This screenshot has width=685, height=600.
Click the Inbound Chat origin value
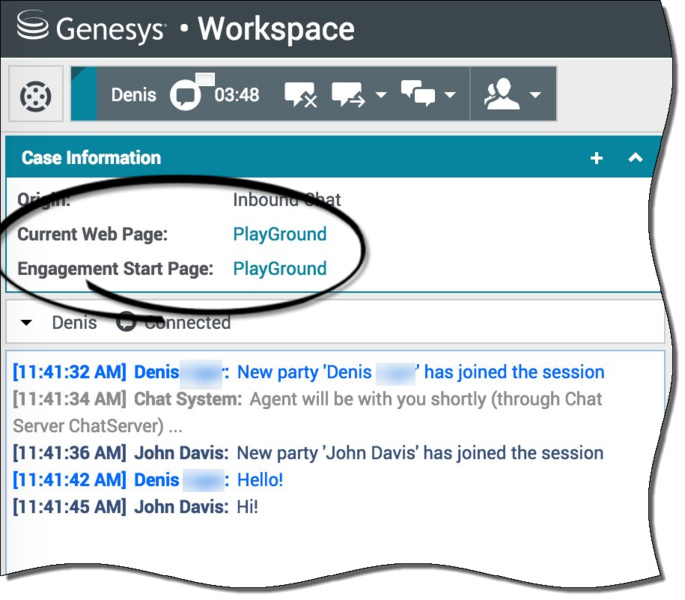(x=287, y=200)
